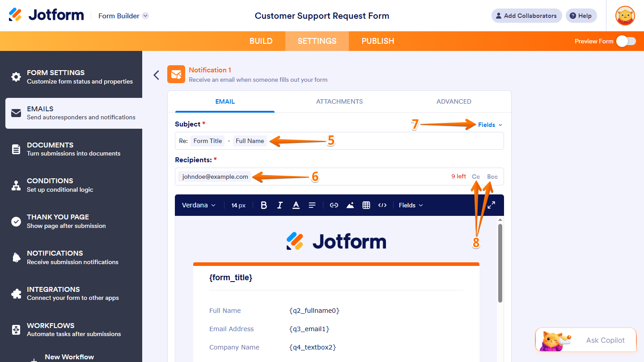Click the Full Name label in email body

click(225, 311)
